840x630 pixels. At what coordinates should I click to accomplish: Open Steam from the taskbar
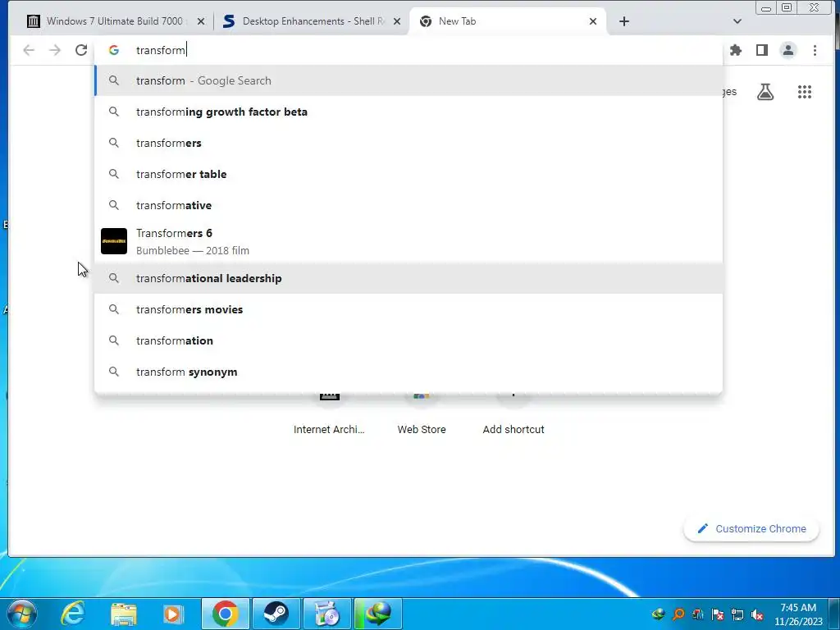click(x=276, y=614)
